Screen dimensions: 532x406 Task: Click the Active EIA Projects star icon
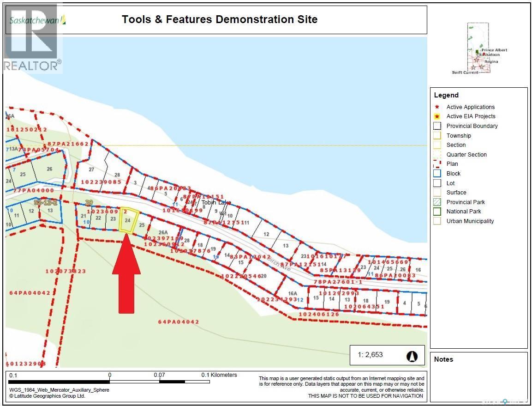(437, 116)
